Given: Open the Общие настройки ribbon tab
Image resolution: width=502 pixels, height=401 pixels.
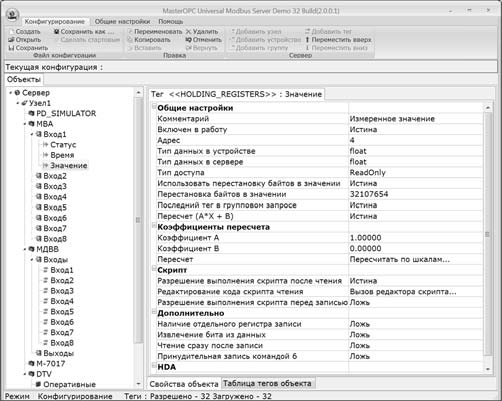Looking at the screenshot, I should pos(122,21).
